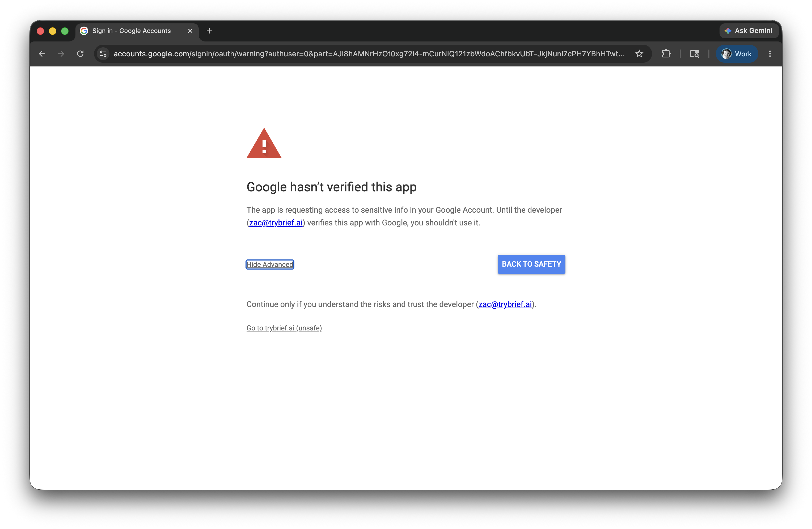Image resolution: width=812 pixels, height=529 pixels.
Task: Collapse the Hide Advanced section
Action: [270, 264]
